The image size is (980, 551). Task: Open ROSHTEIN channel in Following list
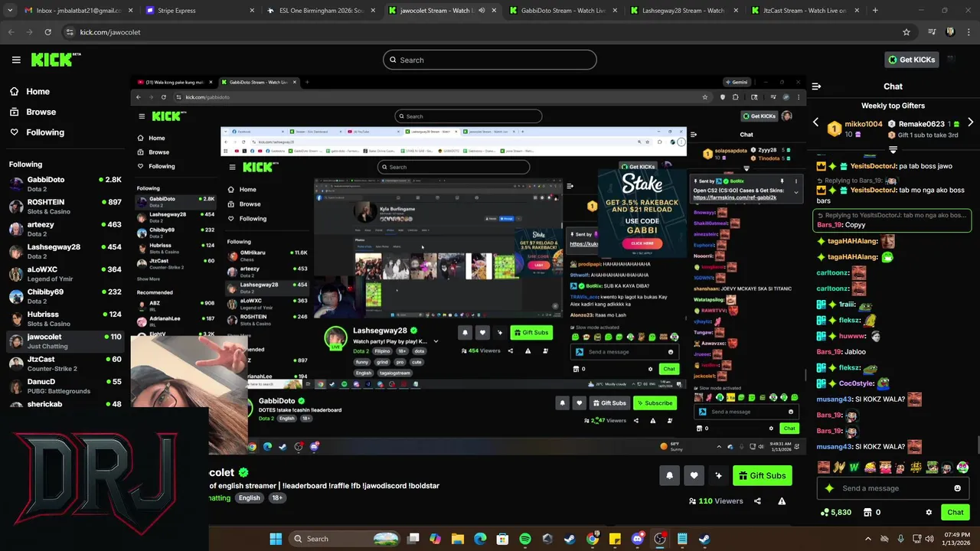tap(65, 207)
